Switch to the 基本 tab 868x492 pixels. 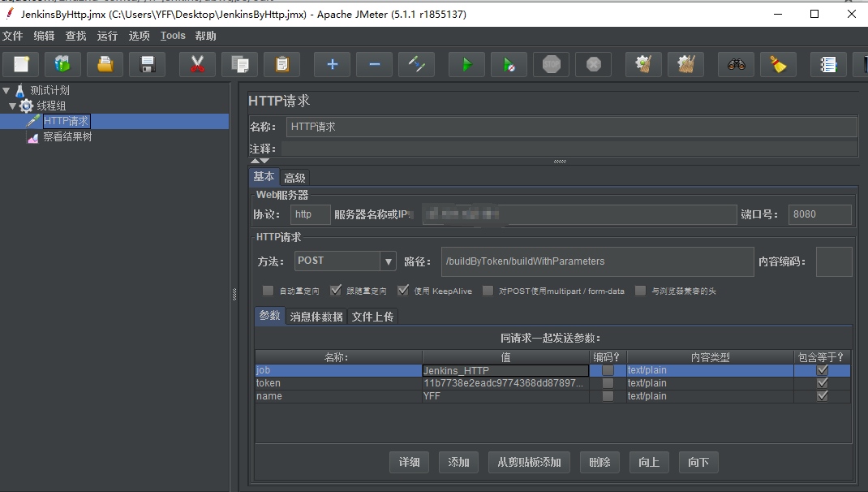pos(264,177)
